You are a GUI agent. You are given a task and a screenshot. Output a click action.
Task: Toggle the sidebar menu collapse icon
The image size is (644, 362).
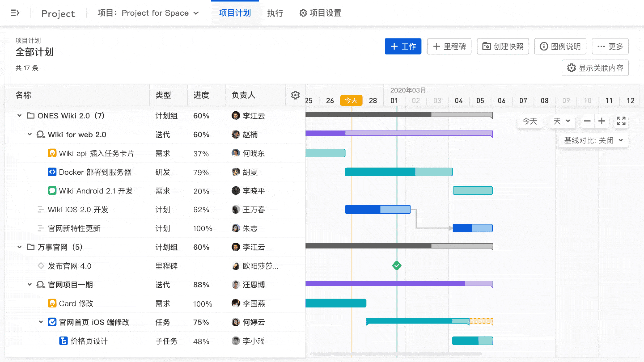[x=15, y=13]
